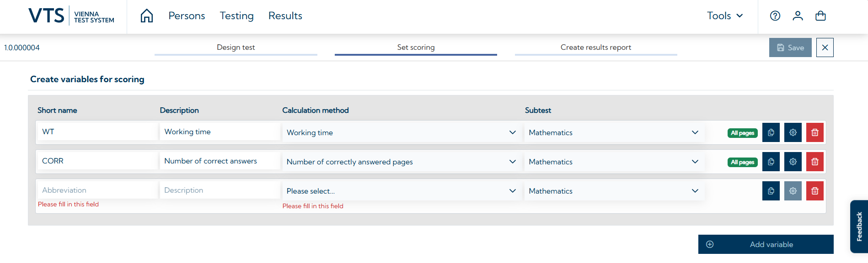This screenshot has height=263, width=868.
Task: Open settings for the WT variable
Action: 793,132
